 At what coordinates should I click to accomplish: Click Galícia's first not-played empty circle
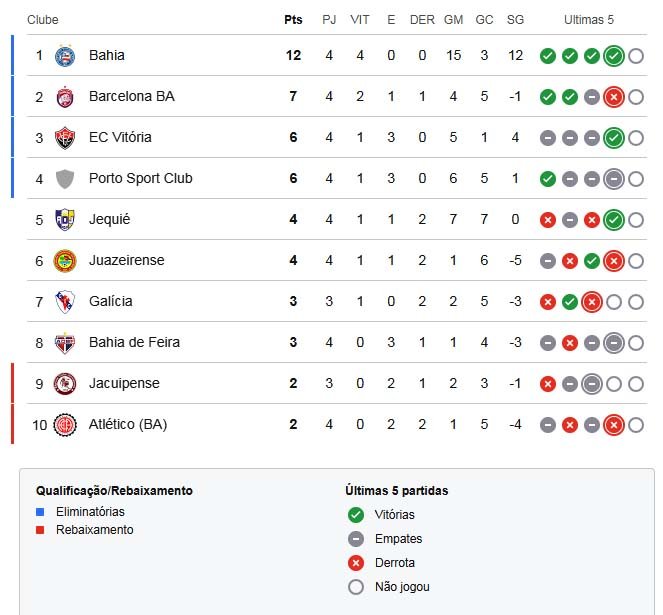[x=614, y=302]
